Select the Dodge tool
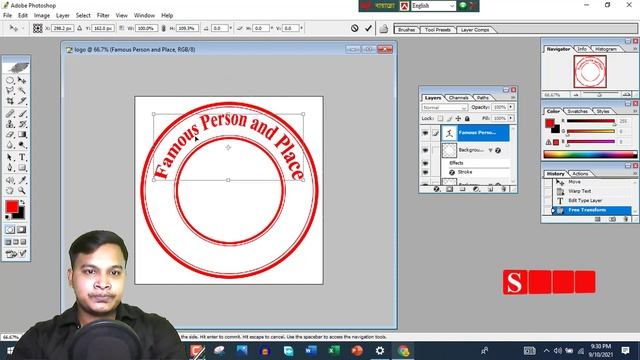The width and height of the screenshot is (640, 360). pos(22,144)
